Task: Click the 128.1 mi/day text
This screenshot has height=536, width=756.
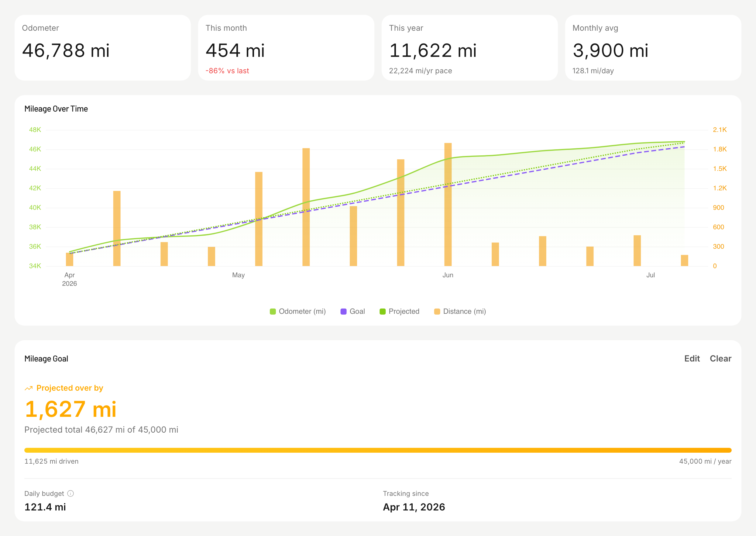Action: (x=593, y=71)
